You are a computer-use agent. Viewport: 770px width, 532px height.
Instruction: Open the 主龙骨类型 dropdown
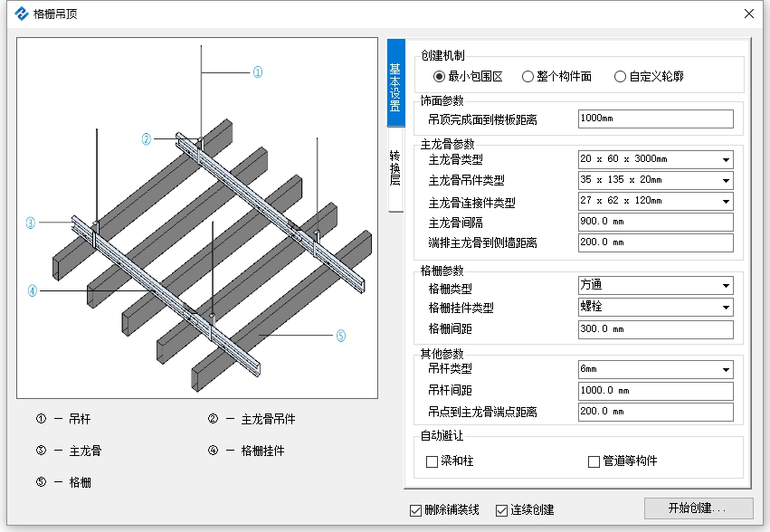coord(656,159)
